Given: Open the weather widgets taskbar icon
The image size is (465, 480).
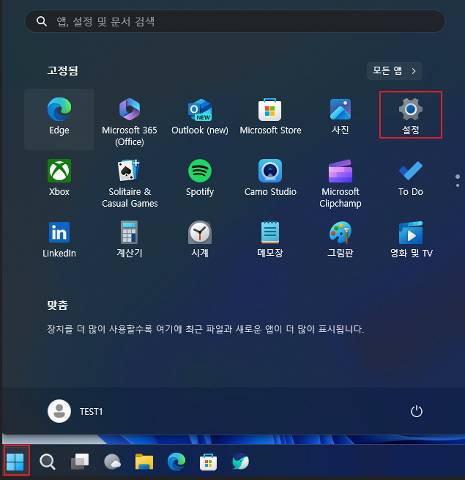Looking at the screenshot, I should point(112,462).
